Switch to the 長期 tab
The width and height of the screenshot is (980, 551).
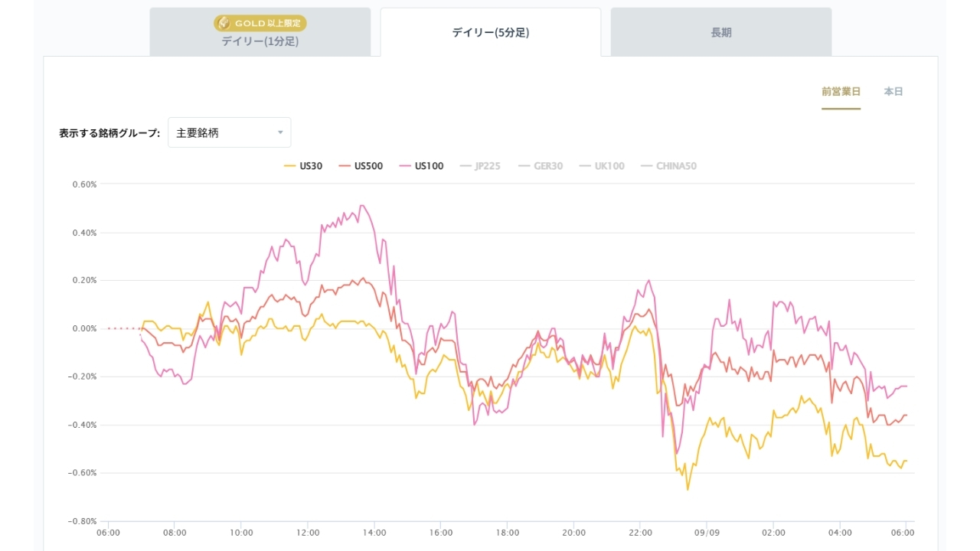(721, 32)
